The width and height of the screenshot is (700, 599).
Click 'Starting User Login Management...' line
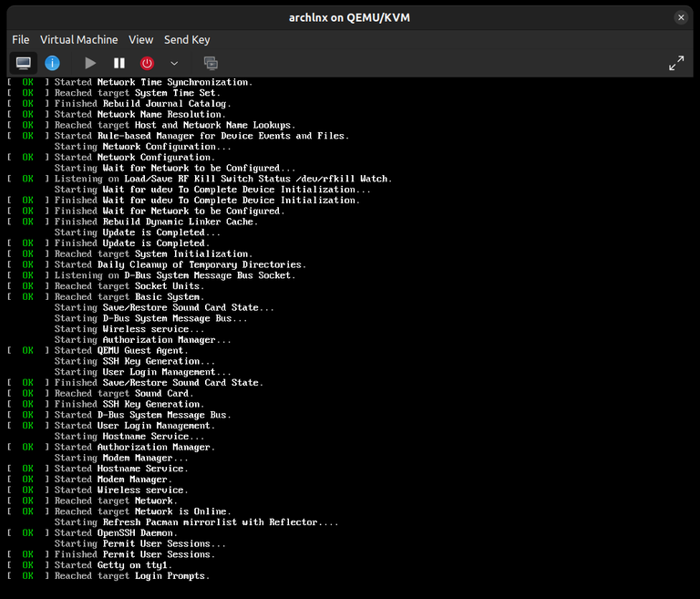pos(143,372)
